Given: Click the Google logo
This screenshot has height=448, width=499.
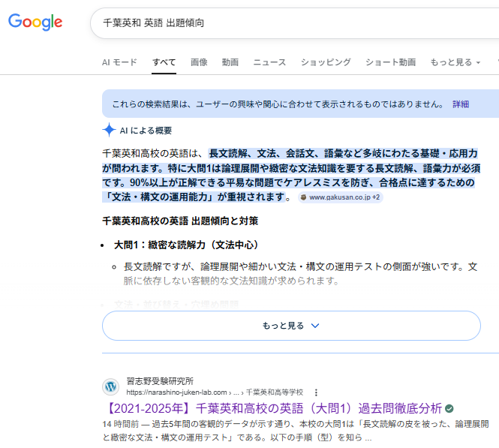Looking at the screenshot, I should pos(35,23).
